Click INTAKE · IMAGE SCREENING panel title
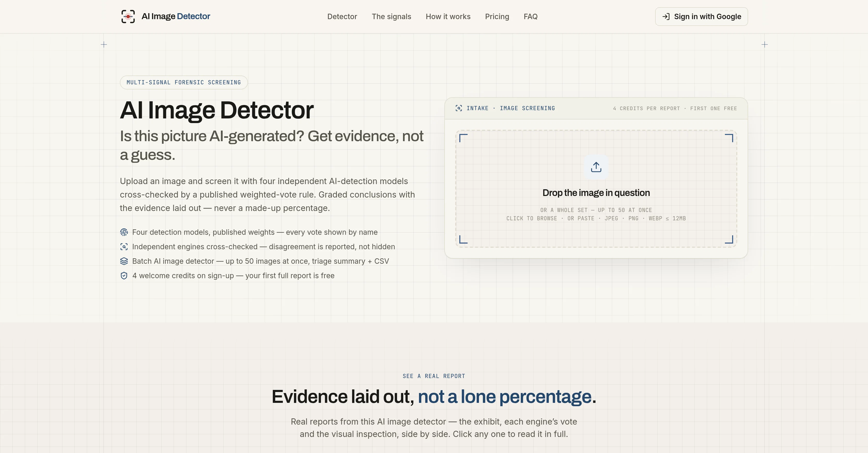 point(510,108)
